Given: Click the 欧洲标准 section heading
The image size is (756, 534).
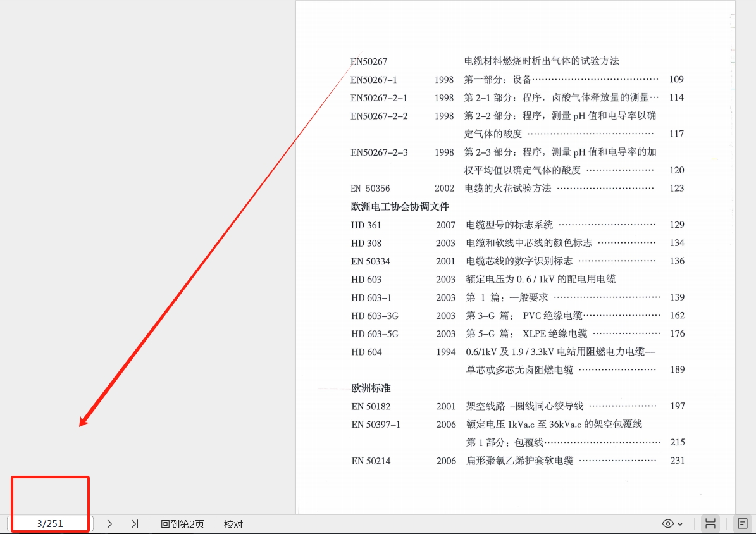Looking at the screenshot, I should [x=371, y=388].
